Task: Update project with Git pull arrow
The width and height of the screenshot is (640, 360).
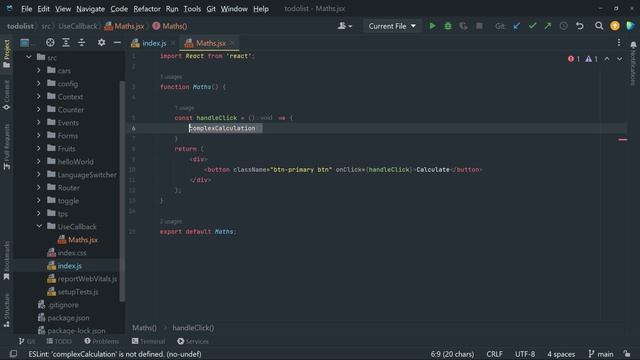Action: [x=517, y=26]
